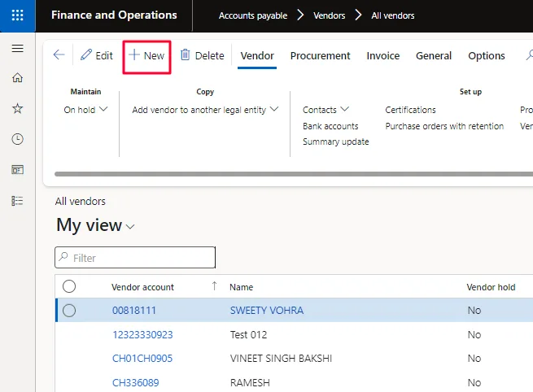Open the Invoice tab
533x392 pixels.
tap(382, 55)
